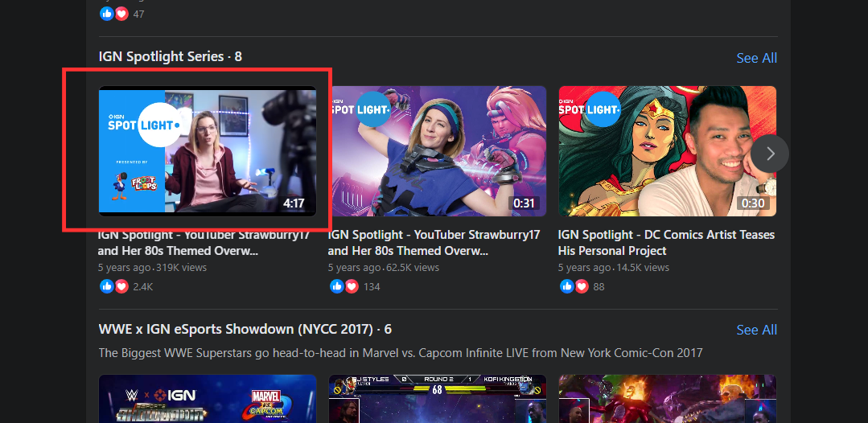Click the 0:31 duration badge

(524, 203)
